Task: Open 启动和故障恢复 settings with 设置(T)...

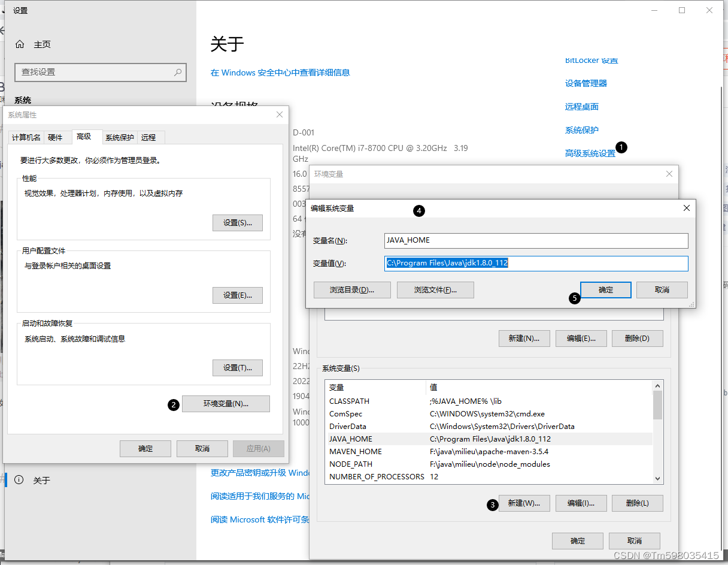Action: point(238,368)
